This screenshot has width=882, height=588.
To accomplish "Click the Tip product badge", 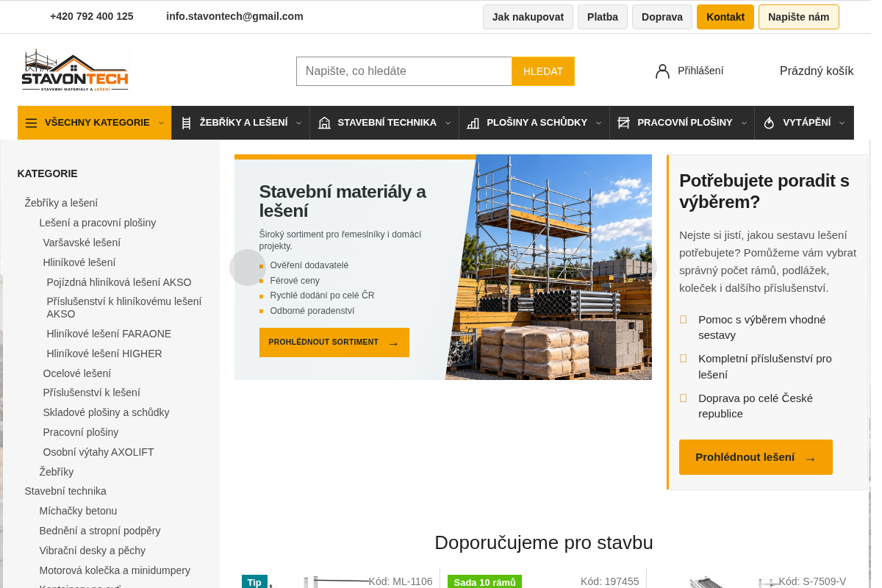I will (254, 582).
